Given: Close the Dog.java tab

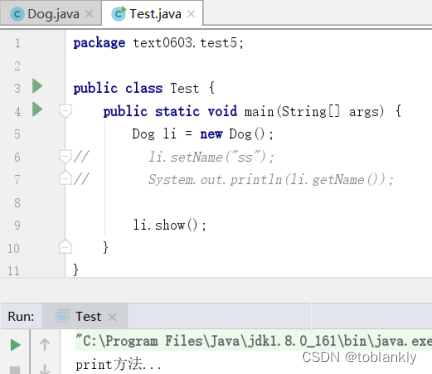Looking at the screenshot, I should coord(89,14).
